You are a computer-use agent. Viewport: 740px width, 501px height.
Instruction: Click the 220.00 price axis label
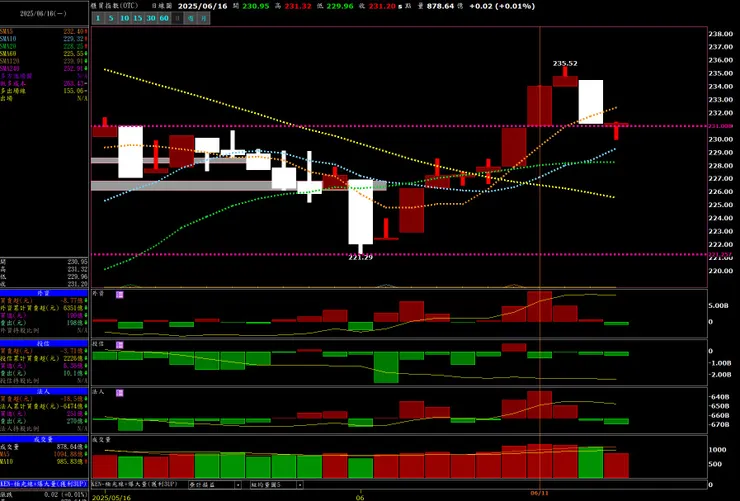tap(720, 271)
